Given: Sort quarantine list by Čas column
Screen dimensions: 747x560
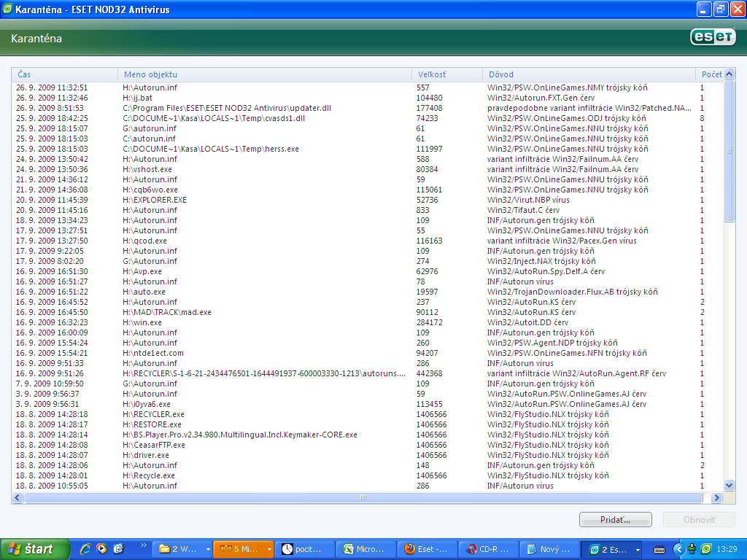Looking at the screenshot, I should tap(64, 74).
